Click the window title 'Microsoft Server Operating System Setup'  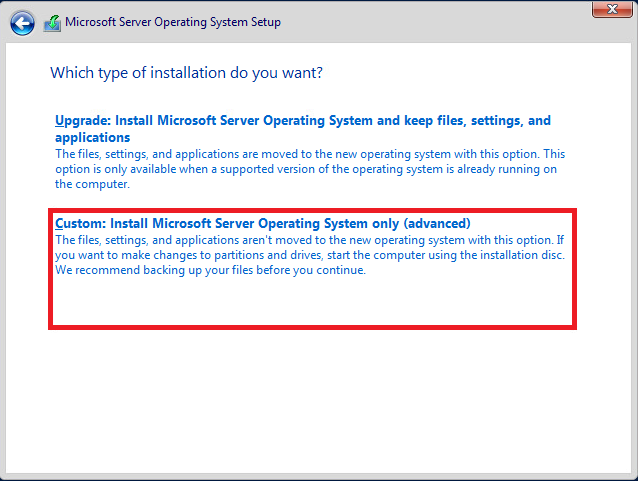pos(173,22)
